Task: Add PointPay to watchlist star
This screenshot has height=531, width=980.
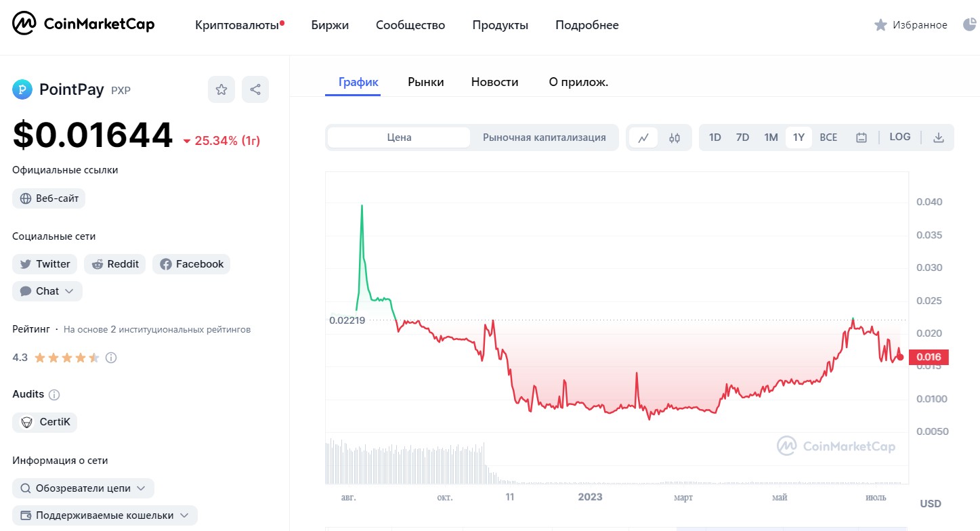Action: (x=221, y=89)
